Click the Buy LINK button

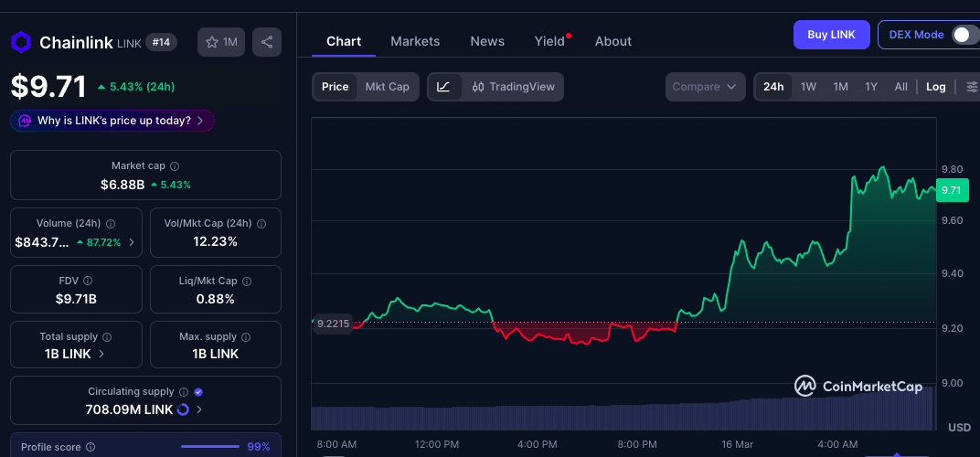[832, 35]
